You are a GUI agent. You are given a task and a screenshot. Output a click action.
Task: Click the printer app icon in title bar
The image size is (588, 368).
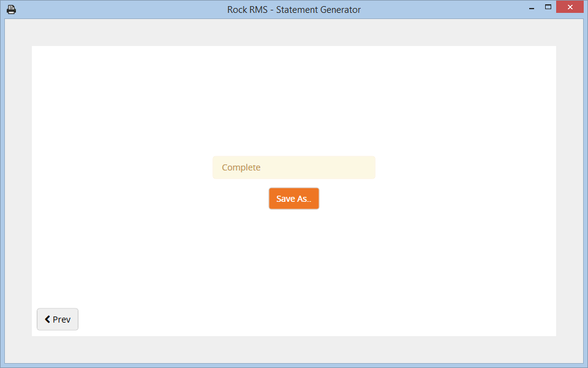tap(11, 9)
